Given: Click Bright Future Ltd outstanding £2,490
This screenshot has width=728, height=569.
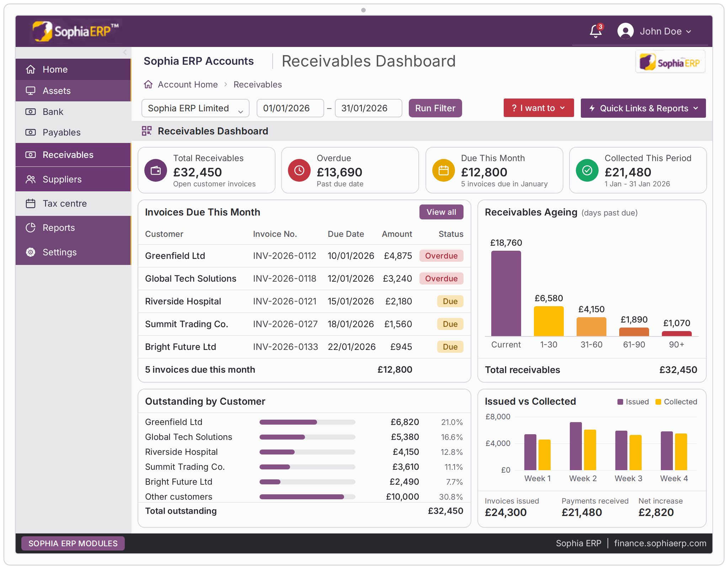Looking at the screenshot, I should tap(404, 482).
